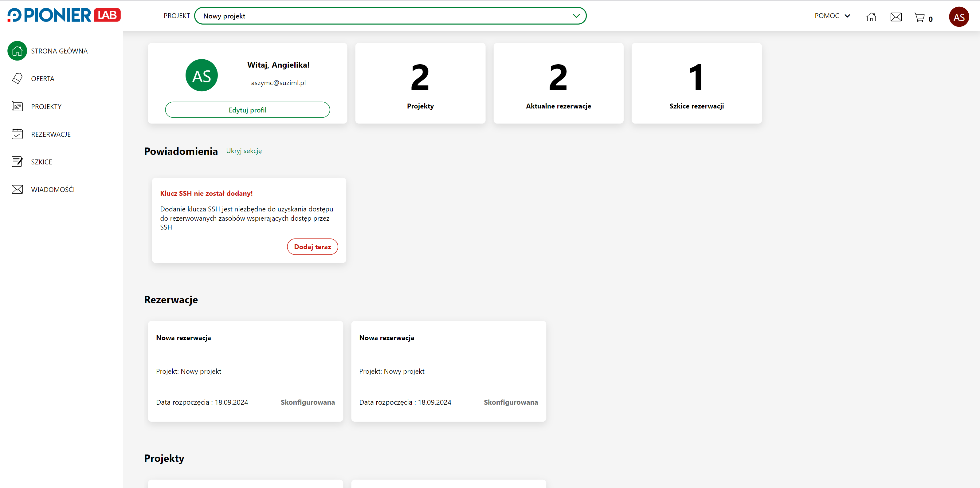This screenshot has width=980, height=488.
Task: Open the Szkice rezerwacji count card
Action: 696,83
